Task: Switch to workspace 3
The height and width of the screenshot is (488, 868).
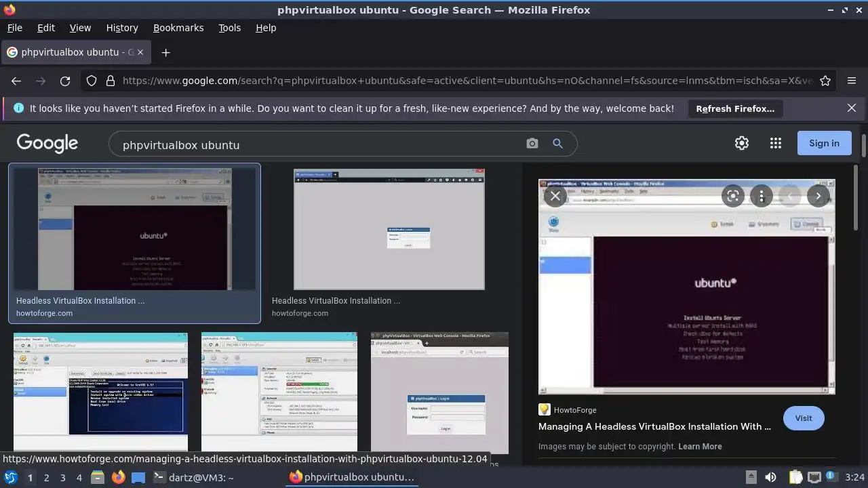Action: pos(62,478)
